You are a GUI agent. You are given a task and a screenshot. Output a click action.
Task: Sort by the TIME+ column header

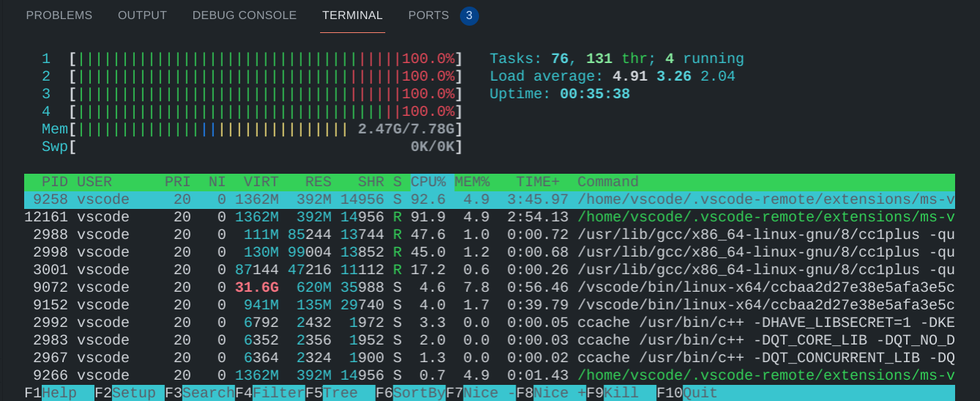coord(538,182)
